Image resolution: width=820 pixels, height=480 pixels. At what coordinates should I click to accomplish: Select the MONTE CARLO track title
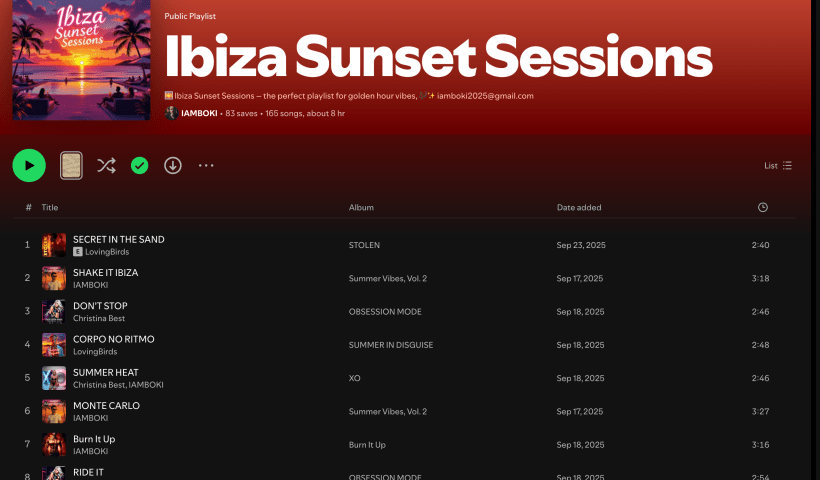pyautogui.click(x=106, y=406)
